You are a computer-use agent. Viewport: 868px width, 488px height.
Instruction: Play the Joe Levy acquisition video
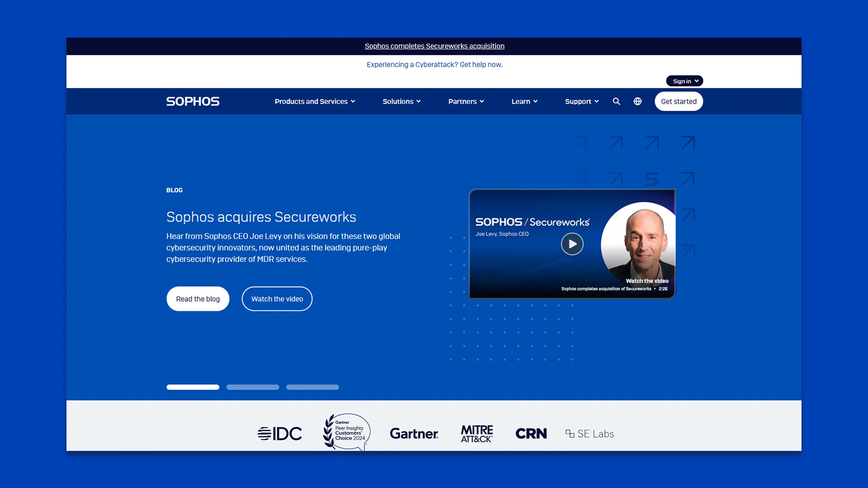click(572, 244)
